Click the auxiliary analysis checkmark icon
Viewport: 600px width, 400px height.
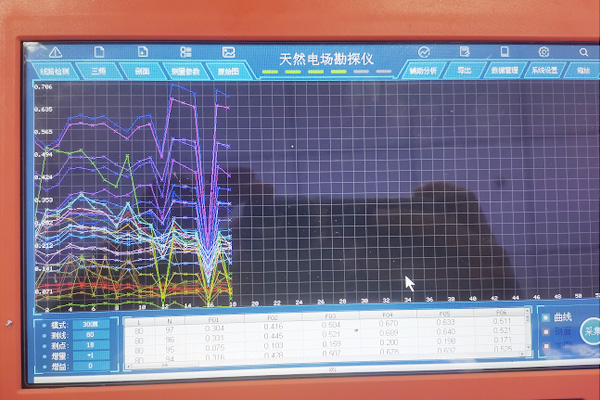423,52
